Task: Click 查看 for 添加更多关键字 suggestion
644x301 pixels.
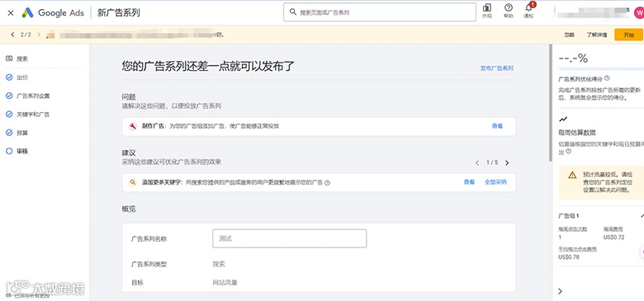Action: point(469,182)
